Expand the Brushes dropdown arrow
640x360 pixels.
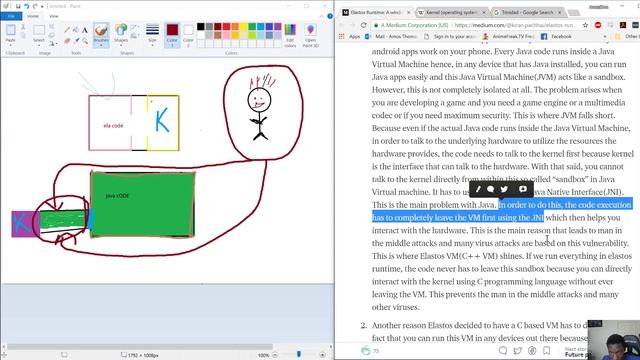(x=101, y=44)
